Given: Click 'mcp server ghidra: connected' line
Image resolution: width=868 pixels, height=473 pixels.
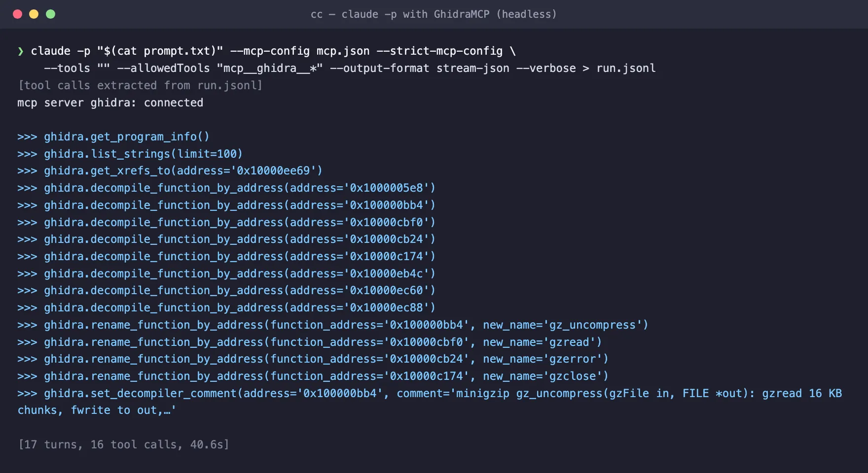Looking at the screenshot, I should 110,103.
